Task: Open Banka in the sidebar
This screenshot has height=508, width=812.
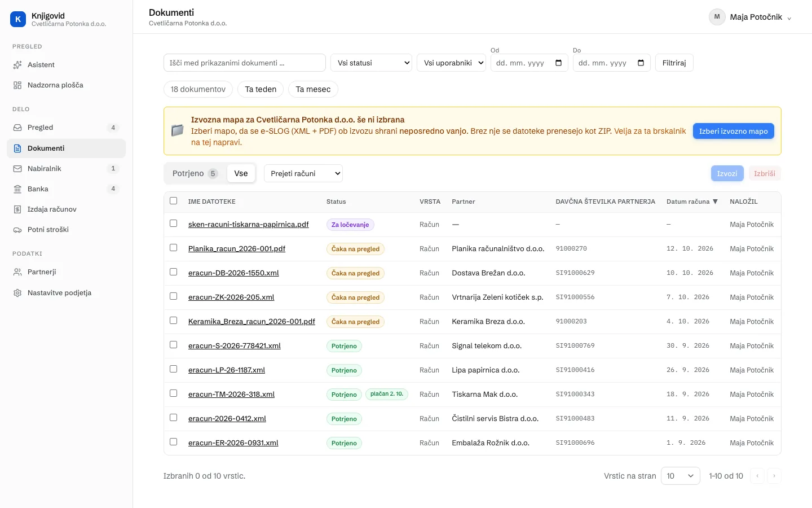Action: [66, 189]
